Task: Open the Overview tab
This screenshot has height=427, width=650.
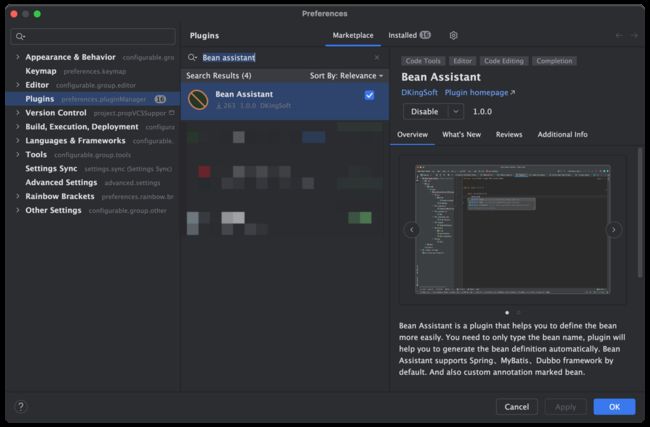Action: click(412, 134)
